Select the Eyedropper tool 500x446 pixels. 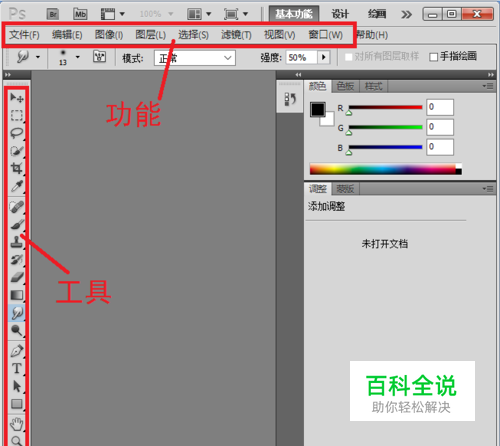click(x=17, y=186)
